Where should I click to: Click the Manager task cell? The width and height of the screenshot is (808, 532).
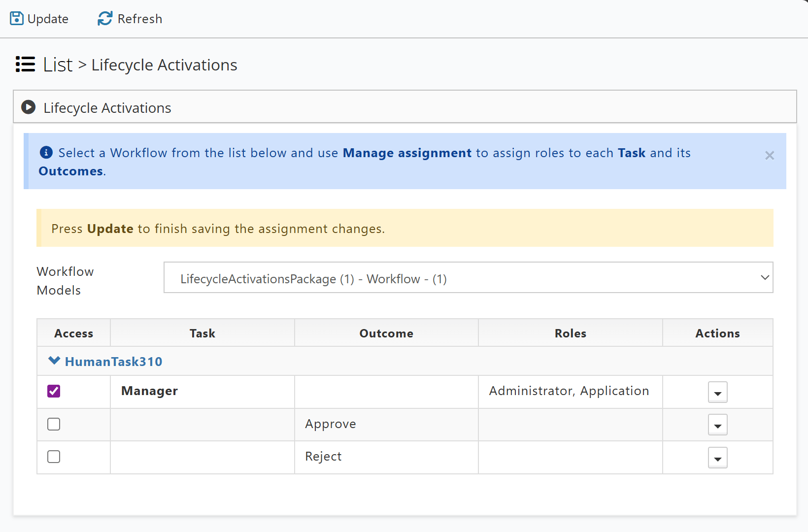202,392
